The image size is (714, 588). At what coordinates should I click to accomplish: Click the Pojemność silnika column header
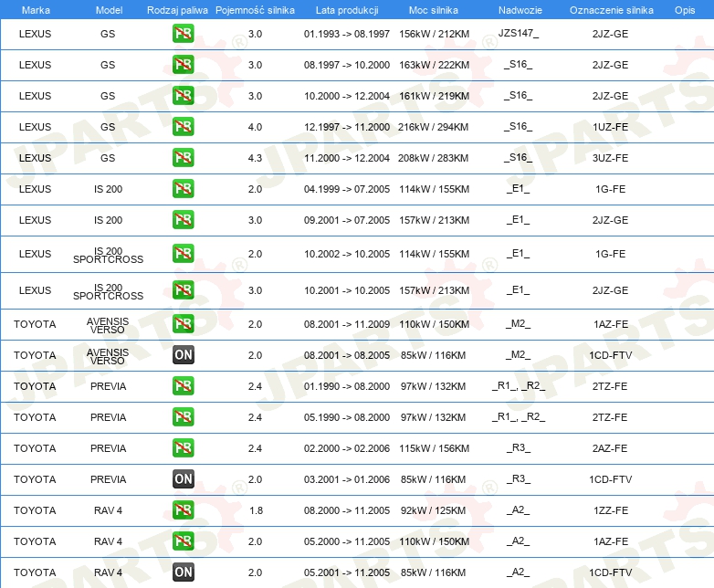[255, 10]
